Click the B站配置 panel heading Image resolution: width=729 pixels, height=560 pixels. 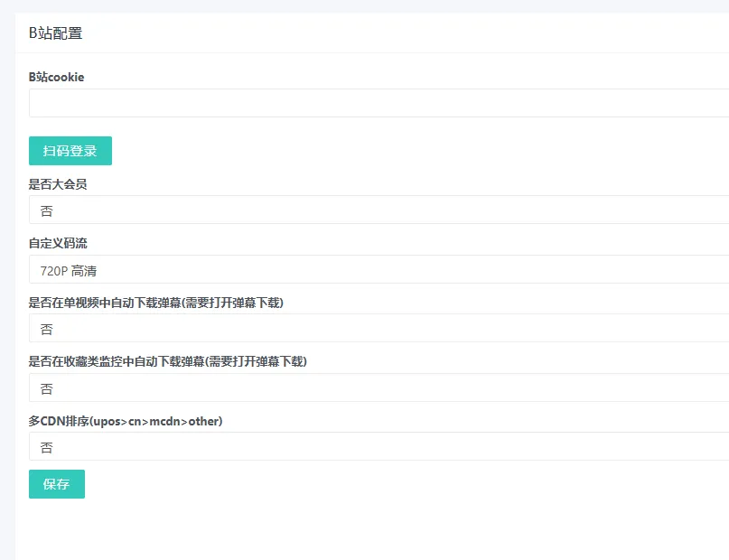[56, 33]
